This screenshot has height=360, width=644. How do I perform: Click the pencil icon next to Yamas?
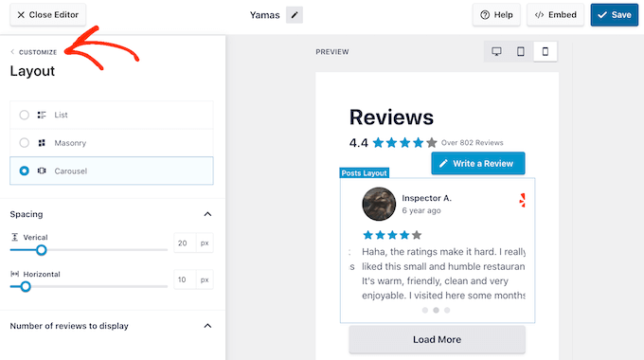[295, 15]
